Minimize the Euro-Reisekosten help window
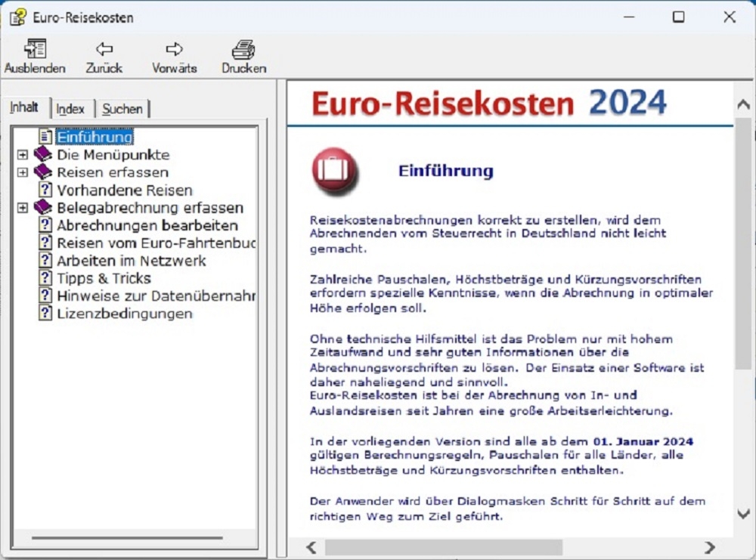The height and width of the screenshot is (560, 756). point(629,17)
